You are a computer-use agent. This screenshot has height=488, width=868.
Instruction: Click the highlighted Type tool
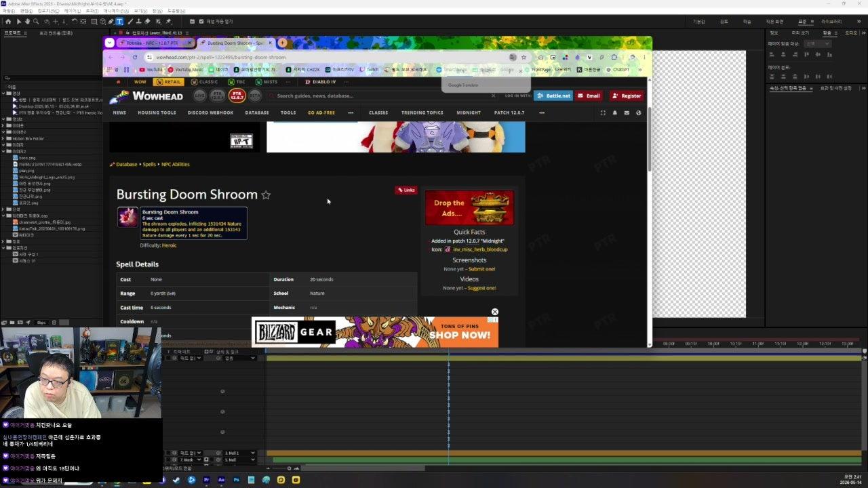pyautogui.click(x=119, y=21)
